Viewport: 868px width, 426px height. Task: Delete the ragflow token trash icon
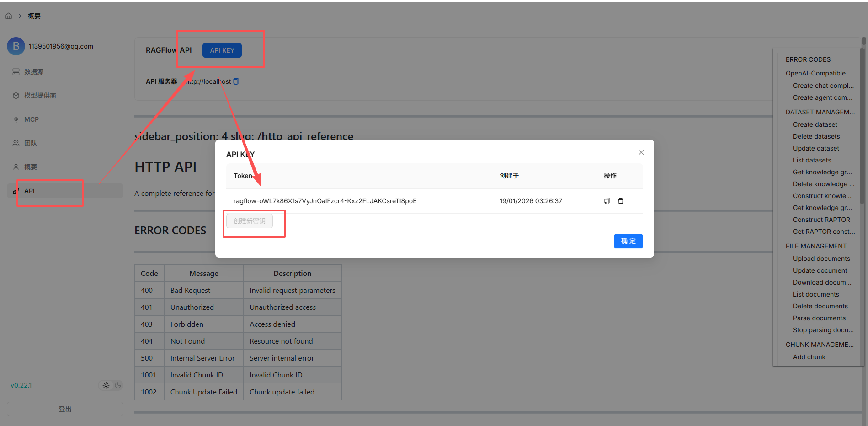point(621,201)
